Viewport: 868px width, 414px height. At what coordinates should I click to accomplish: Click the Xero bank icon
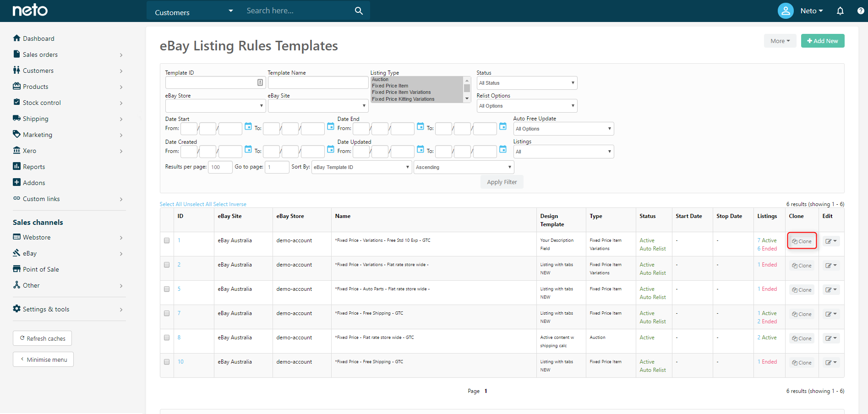(16, 150)
